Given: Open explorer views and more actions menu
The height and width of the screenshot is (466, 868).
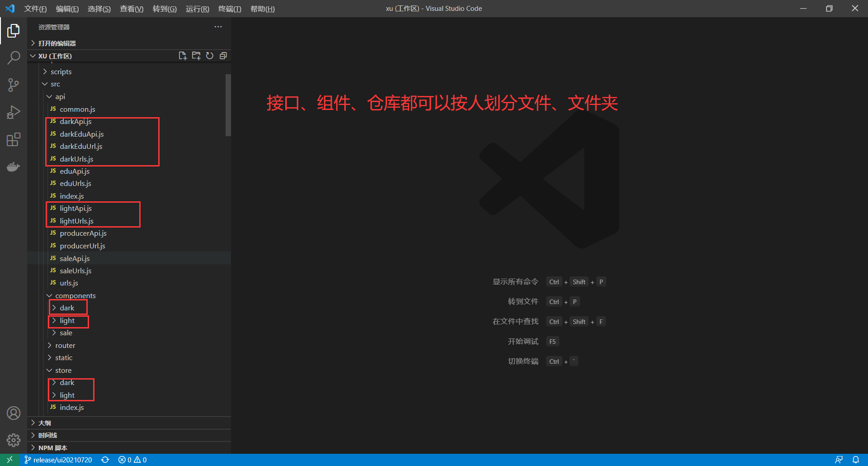Looking at the screenshot, I should click(x=218, y=27).
